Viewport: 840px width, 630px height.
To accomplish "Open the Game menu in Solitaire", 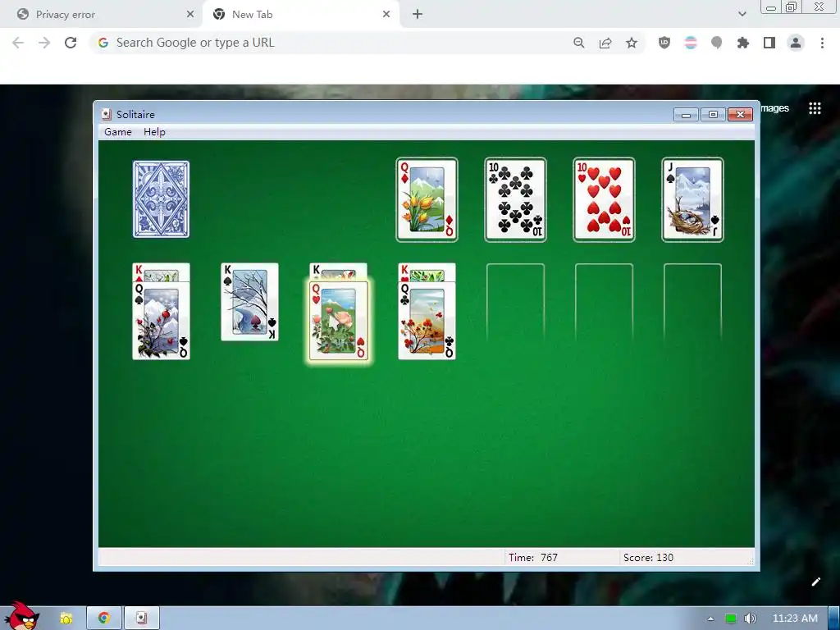I will (x=118, y=132).
